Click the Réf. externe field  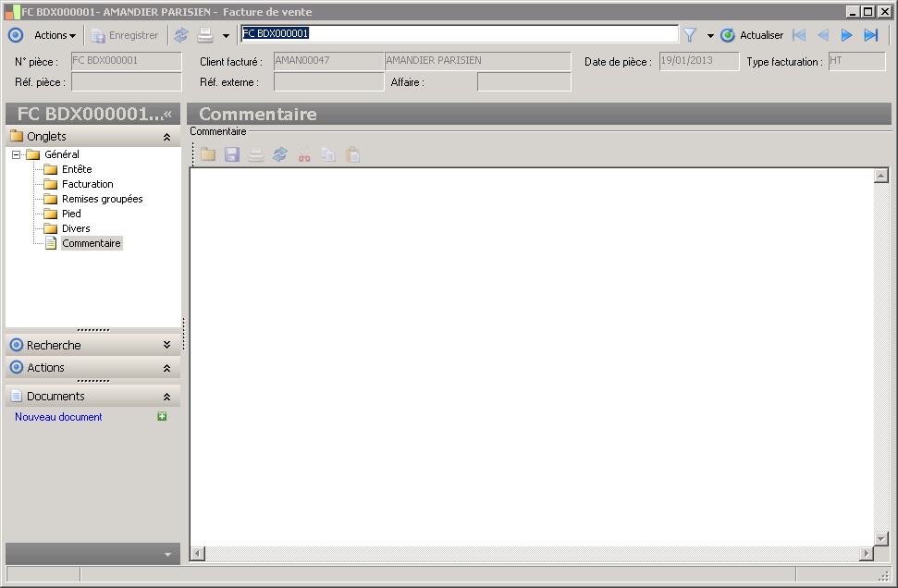coord(328,82)
